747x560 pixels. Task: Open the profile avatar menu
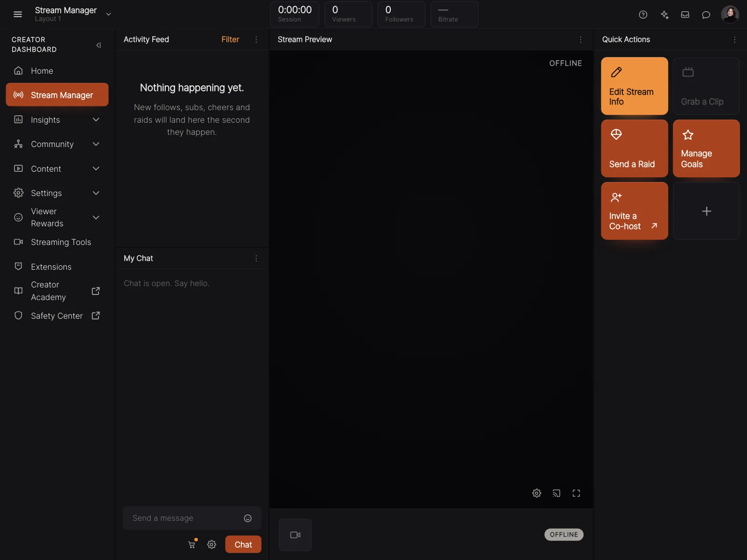(x=730, y=14)
